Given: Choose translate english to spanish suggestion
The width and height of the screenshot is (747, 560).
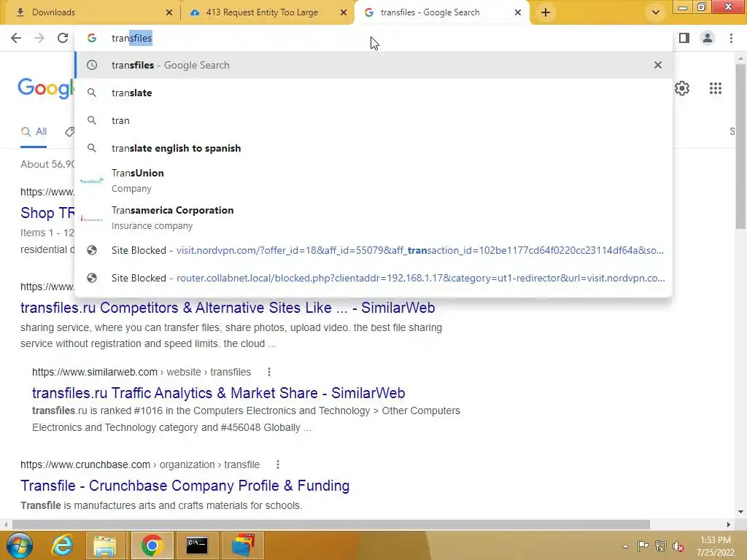Looking at the screenshot, I should 373,148.
